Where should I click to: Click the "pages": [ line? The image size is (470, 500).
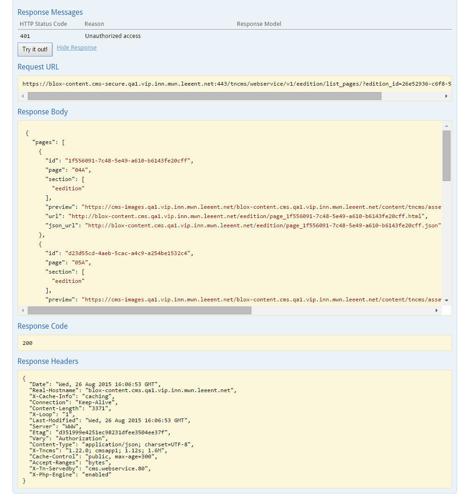(x=48, y=142)
